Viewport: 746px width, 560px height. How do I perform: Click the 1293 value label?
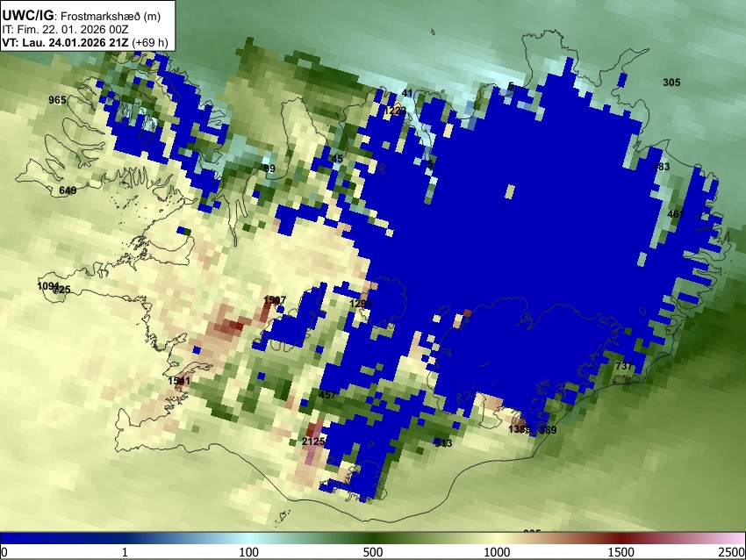point(361,304)
